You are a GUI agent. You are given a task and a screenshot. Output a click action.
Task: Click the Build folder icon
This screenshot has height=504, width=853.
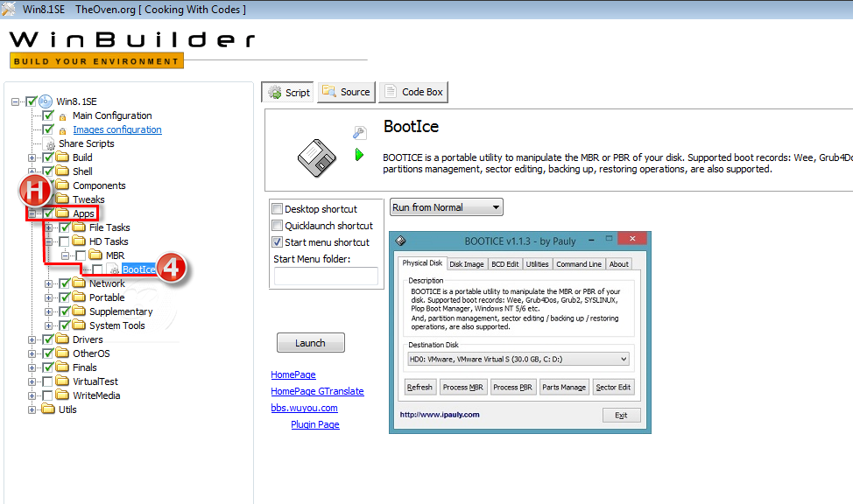click(62, 157)
